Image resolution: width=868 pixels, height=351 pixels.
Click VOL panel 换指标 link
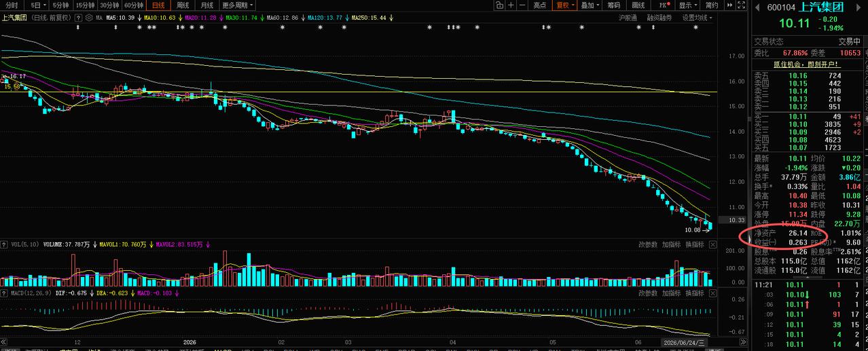pos(695,245)
